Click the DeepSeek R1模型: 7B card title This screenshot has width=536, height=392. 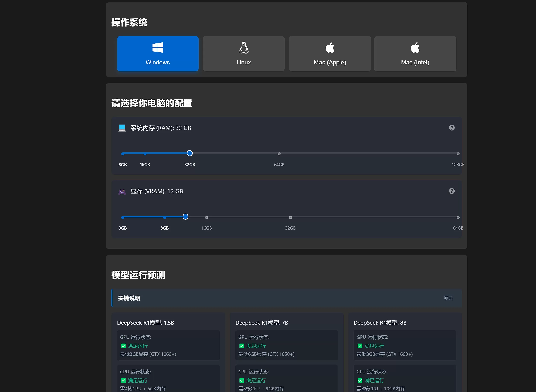click(261, 323)
